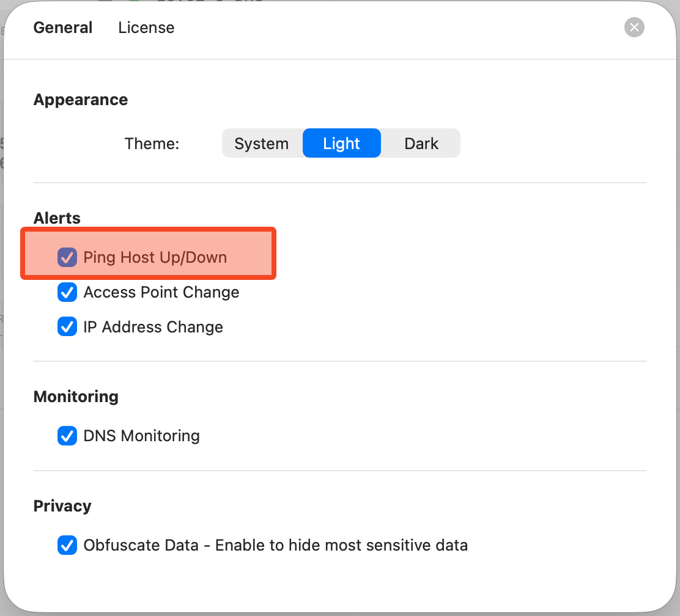Click the "Enable to hide most sensitive data" text
680x616 pixels.
coord(341,545)
